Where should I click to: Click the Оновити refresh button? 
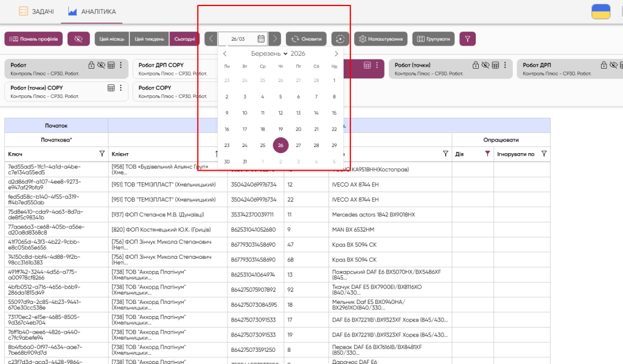307,39
